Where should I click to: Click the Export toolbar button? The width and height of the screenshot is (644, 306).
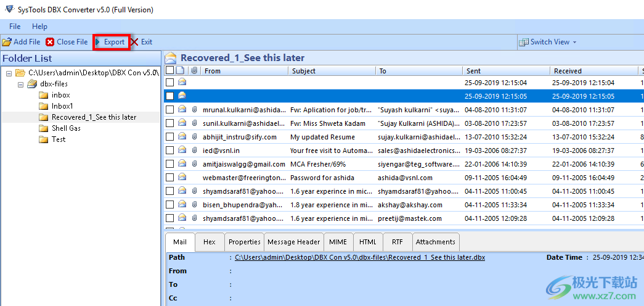[110, 42]
